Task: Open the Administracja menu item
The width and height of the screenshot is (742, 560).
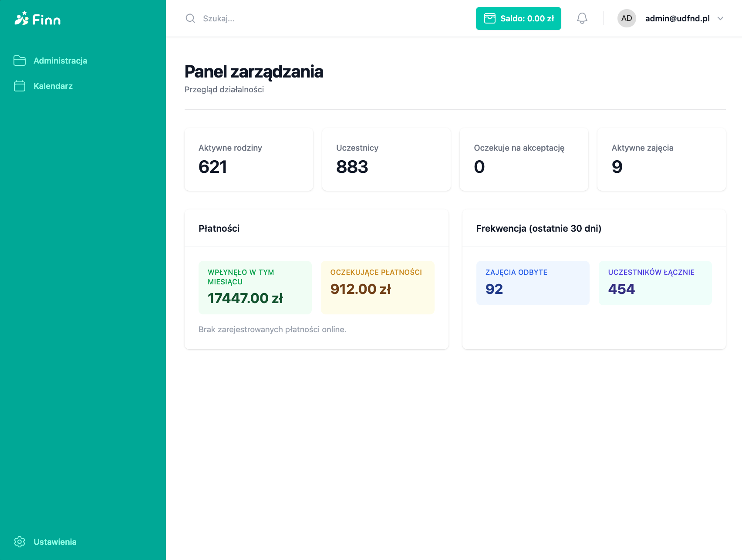Action: pos(60,61)
